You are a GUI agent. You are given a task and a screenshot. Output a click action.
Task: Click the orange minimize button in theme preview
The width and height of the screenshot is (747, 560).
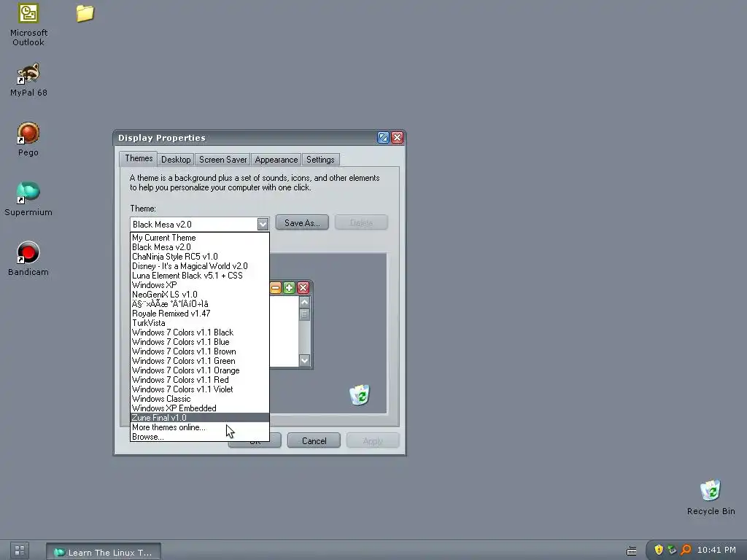(275, 287)
